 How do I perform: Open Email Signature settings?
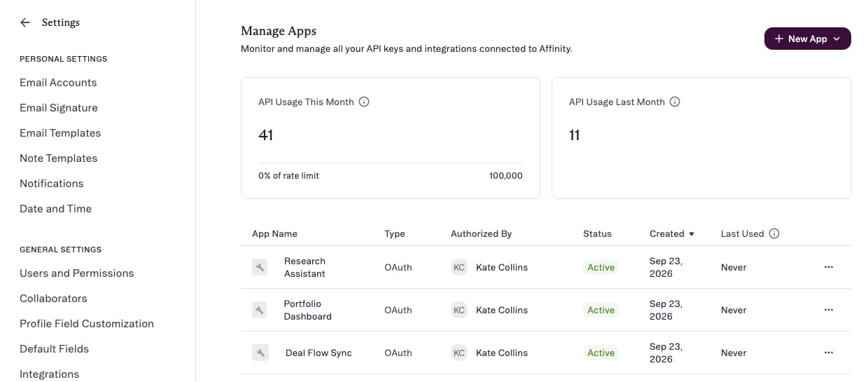tap(59, 108)
